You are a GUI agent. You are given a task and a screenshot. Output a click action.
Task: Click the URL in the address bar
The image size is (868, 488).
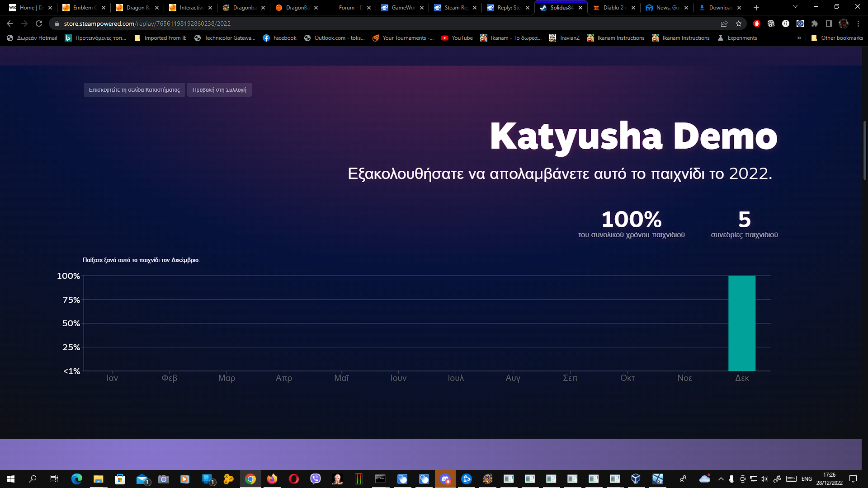147,23
